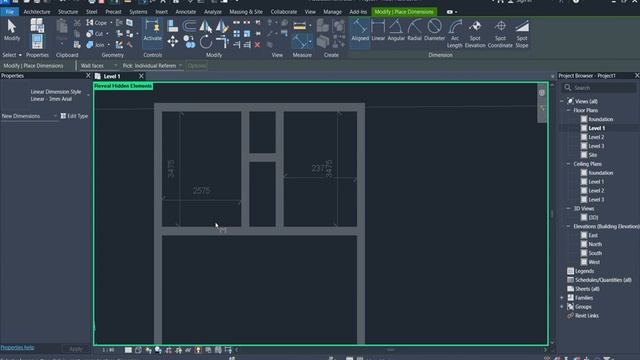Open the Wall faces dropdown
The height and width of the screenshot is (360, 640).
coord(98,66)
